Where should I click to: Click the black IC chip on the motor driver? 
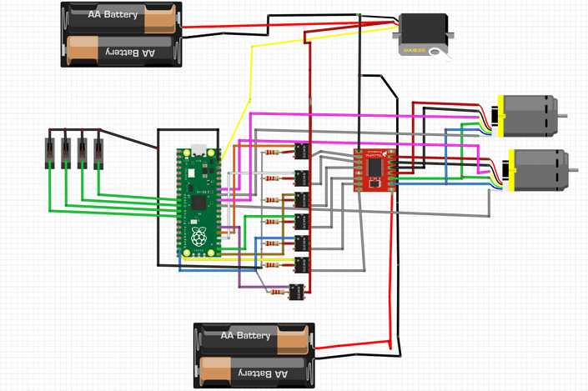(375, 168)
